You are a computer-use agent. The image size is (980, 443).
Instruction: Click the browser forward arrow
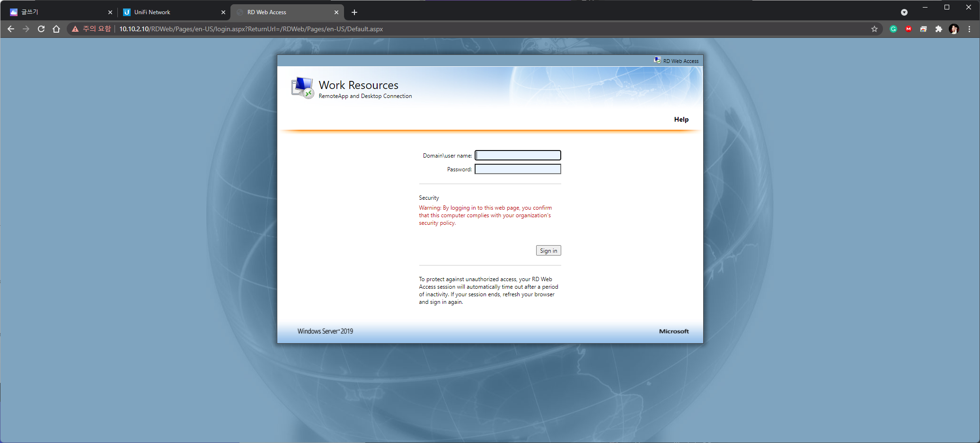[26, 29]
